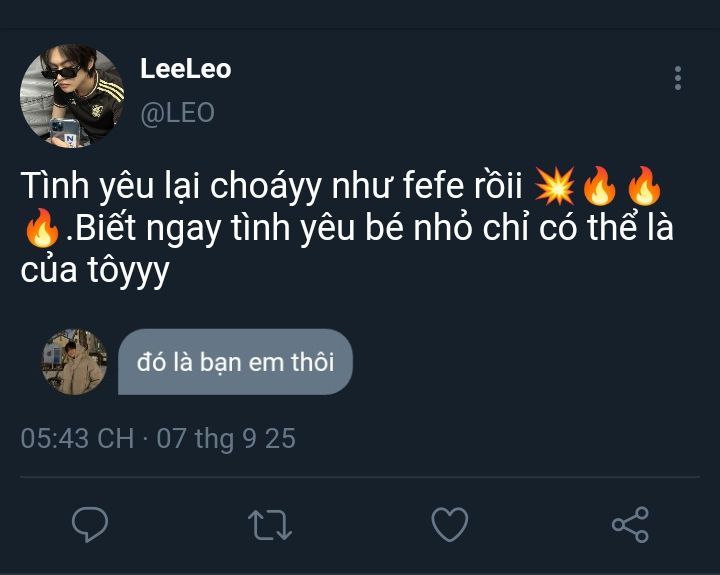Tap the explosion emoji in the tweet
Screen dimensions: 720x575
point(553,187)
